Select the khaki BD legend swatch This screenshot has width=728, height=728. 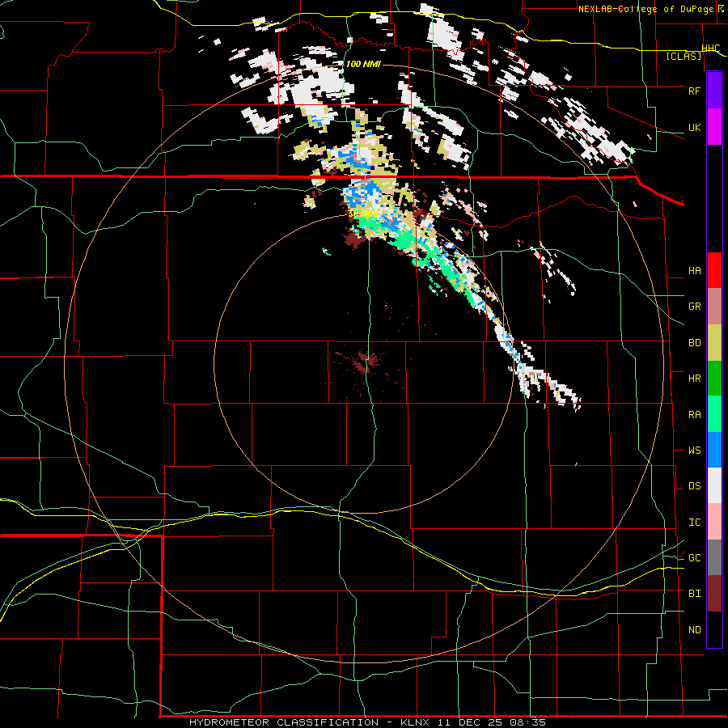click(714, 342)
